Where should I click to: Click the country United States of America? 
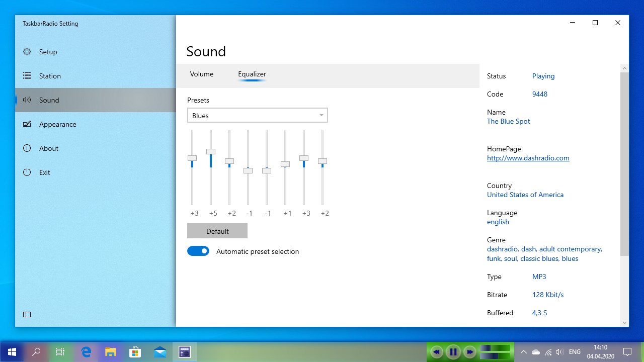point(525,195)
